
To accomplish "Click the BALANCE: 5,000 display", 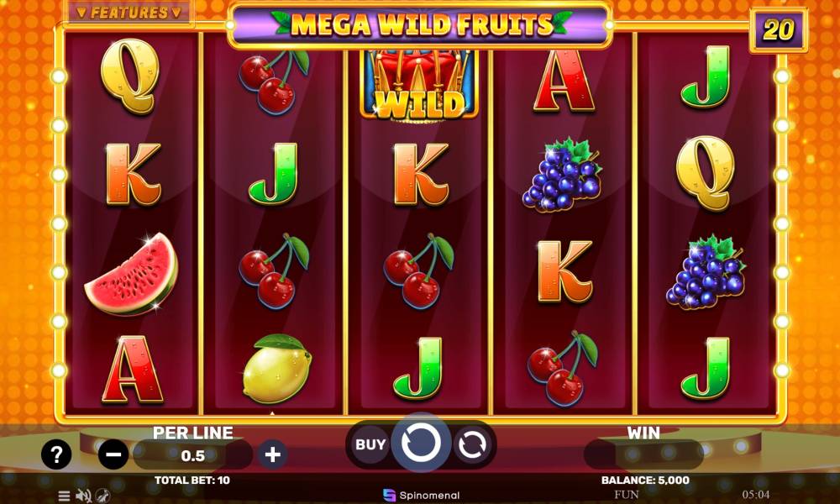I will tap(645, 480).
